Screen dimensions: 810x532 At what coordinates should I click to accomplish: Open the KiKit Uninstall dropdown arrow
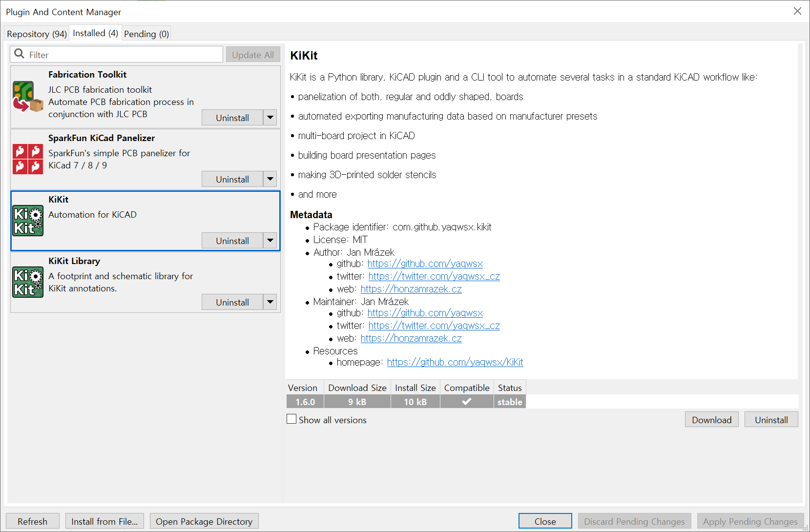click(270, 241)
